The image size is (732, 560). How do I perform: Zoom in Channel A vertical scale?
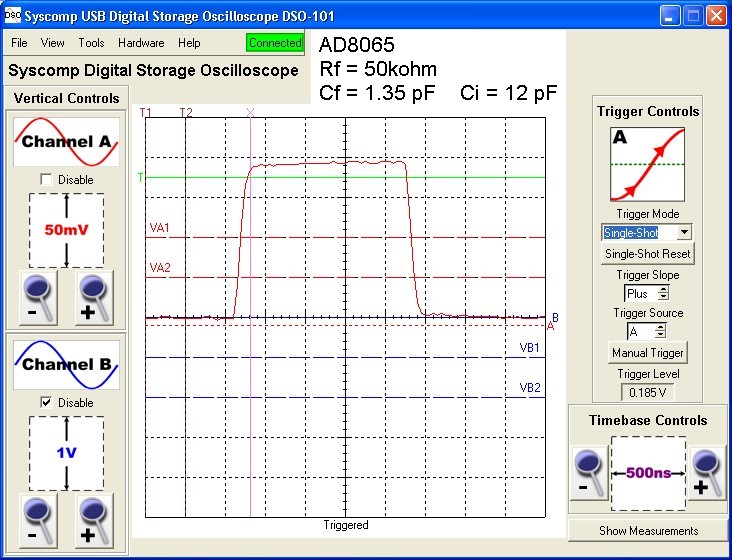(94, 297)
